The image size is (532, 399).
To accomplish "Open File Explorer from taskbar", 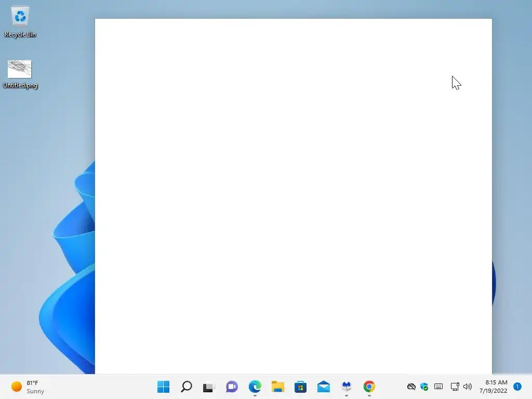I will tap(278, 387).
